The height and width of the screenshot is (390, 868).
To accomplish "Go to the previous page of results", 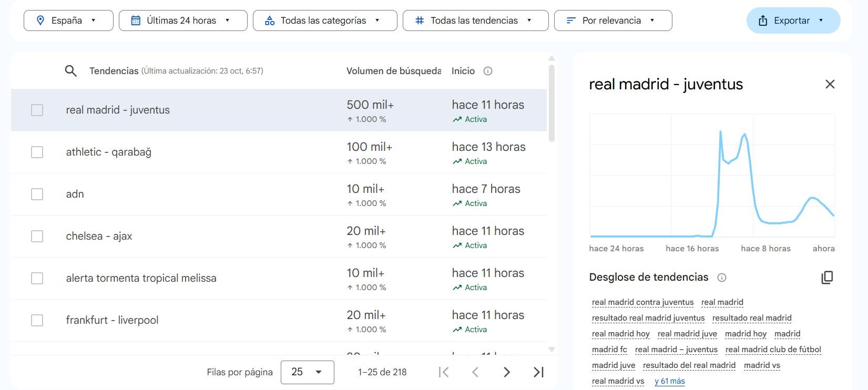I will (475, 372).
